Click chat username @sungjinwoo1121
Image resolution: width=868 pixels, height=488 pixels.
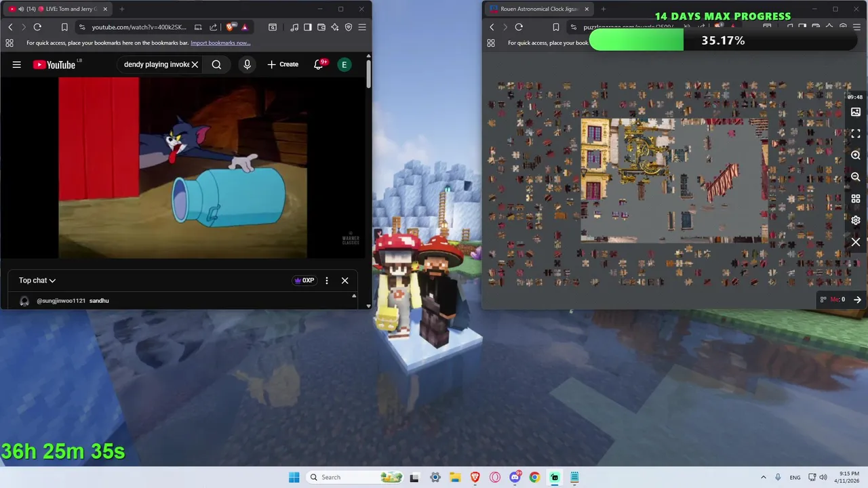click(x=61, y=300)
